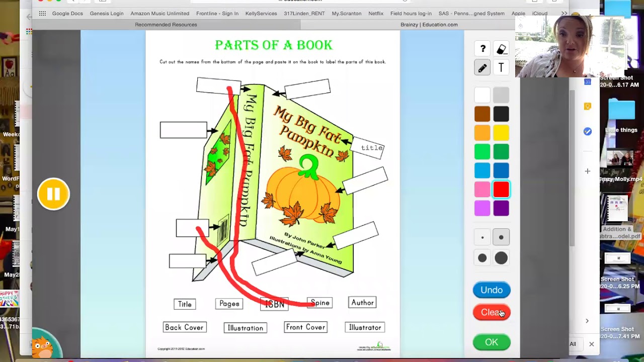The height and width of the screenshot is (362, 644).
Task: Open Frontline - Sign In bookmark
Action: (x=217, y=14)
